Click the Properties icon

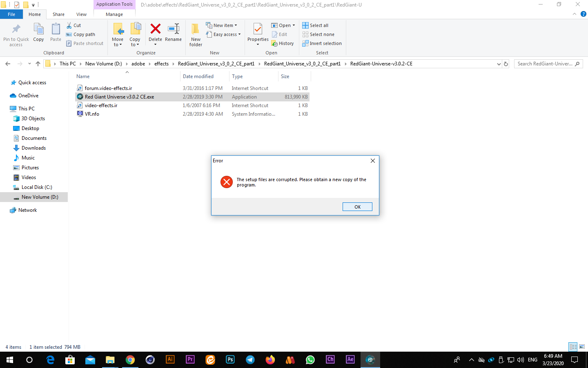click(258, 29)
